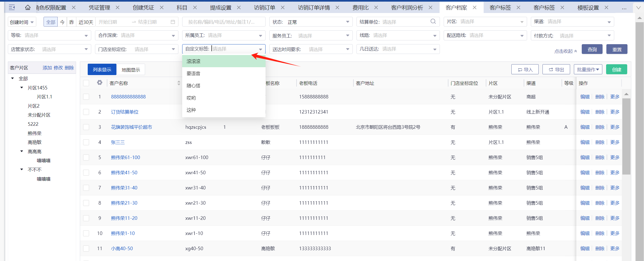Click the keyword search input field
The width and height of the screenshot is (644, 261).
(x=224, y=22)
